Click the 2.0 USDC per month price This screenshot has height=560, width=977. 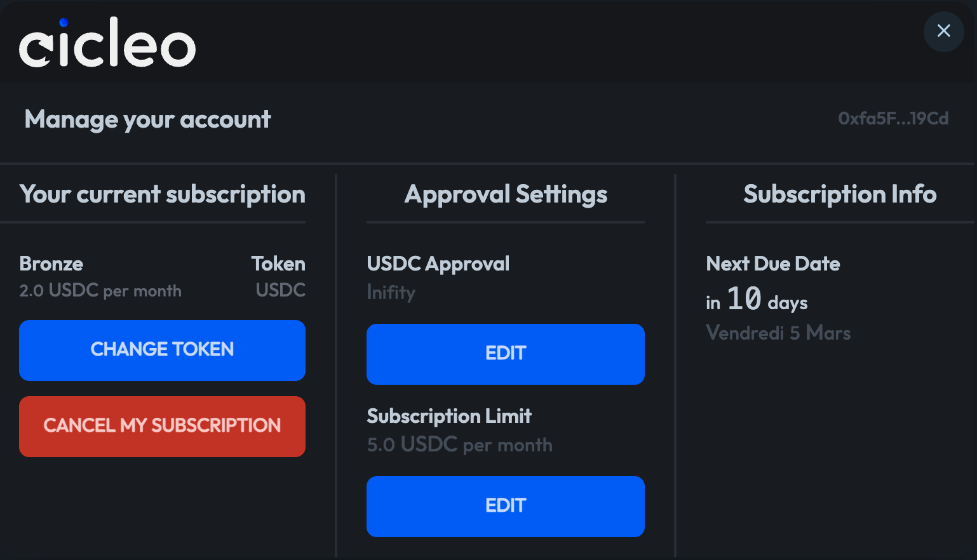[x=100, y=291]
